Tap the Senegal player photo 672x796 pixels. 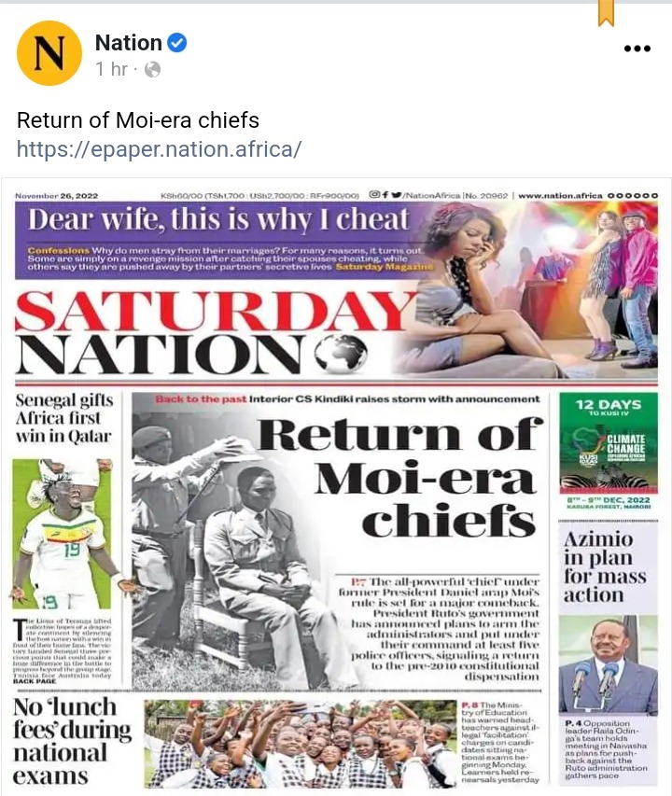click(x=62, y=534)
